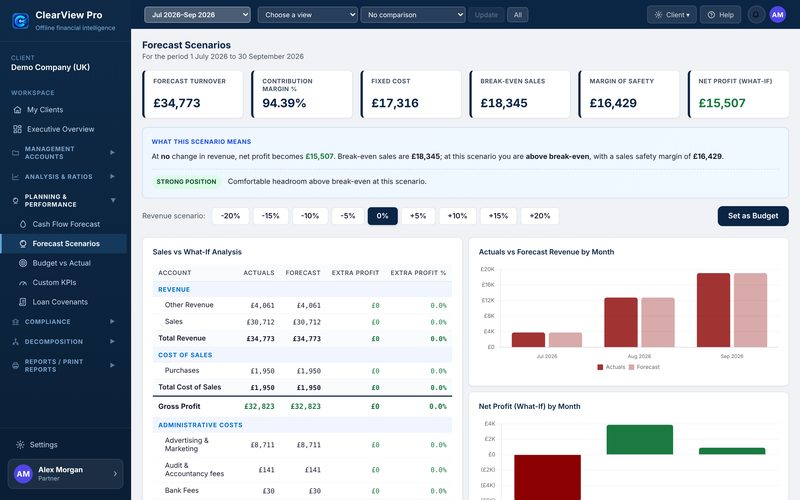Click Alex Morgan avatar in sidebar

[23, 474]
